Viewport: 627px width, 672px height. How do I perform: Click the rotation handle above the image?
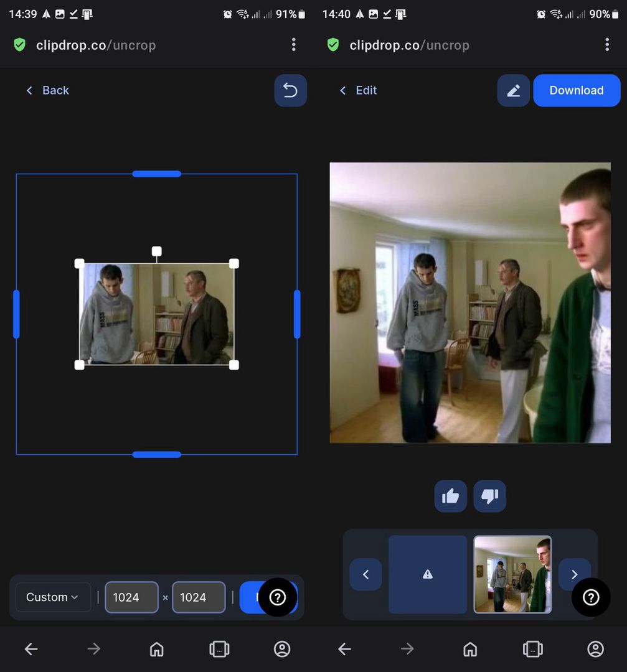[x=157, y=251]
